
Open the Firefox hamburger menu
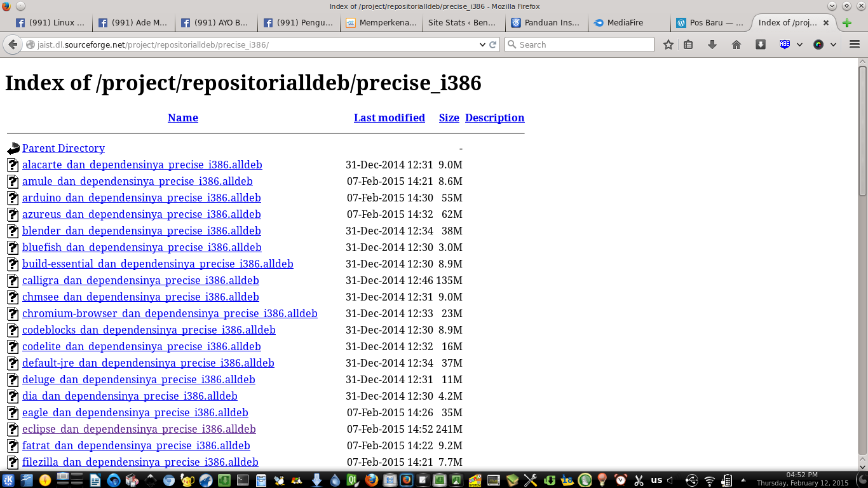(x=854, y=44)
